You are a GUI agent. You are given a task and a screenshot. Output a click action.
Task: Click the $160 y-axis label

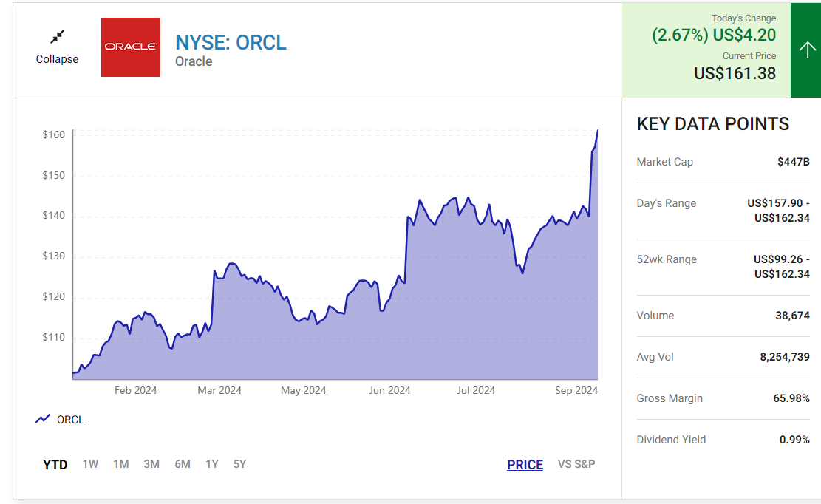pos(54,134)
